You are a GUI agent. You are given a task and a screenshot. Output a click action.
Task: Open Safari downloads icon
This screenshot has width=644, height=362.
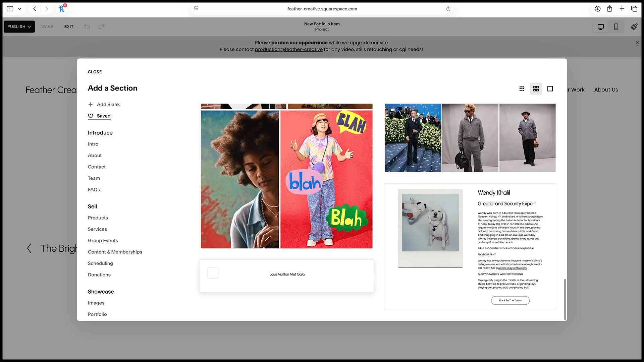click(597, 9)
